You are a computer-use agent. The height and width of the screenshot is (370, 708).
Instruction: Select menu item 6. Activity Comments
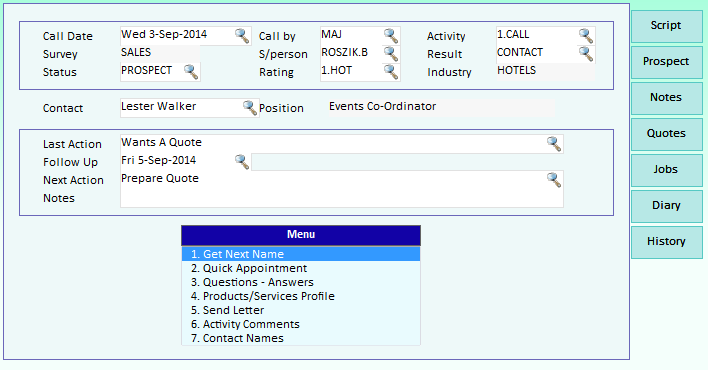(x=301, y=324)
